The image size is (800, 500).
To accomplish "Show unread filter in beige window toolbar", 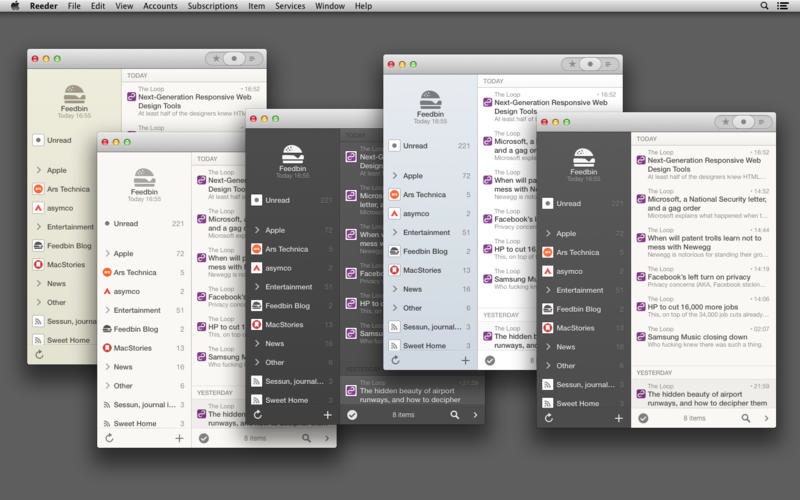I will pyautogui.click(x=234, y=59).
